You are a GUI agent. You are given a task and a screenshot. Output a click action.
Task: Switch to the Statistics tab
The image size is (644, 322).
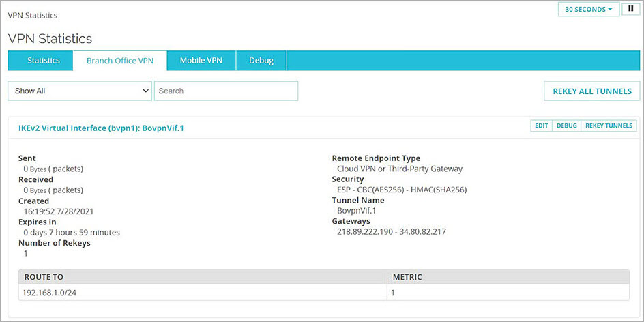[x=44, y=61]
